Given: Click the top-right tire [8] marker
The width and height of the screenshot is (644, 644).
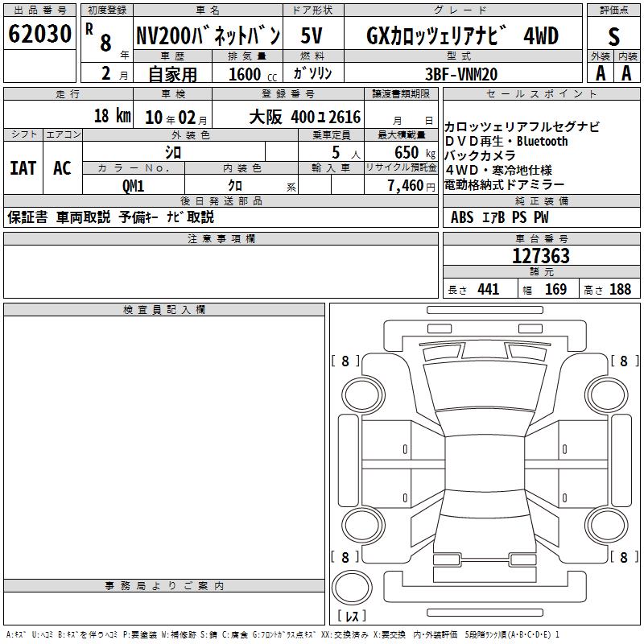Looking at the screenshot, I should pyautogui.click(x=623, y=361).
